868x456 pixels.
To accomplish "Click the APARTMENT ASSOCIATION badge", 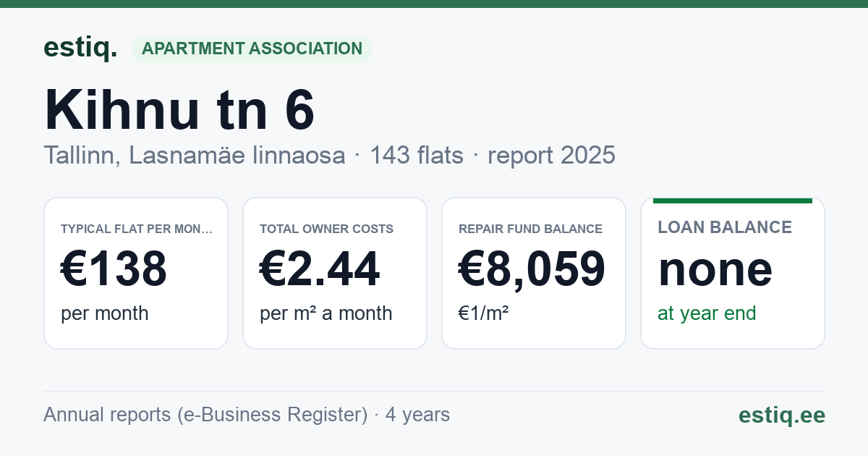I will [252, 49].
